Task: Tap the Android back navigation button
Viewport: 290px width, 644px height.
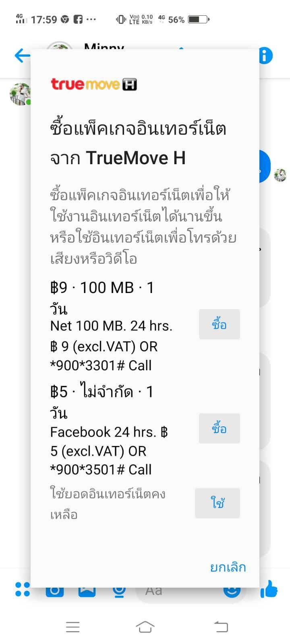Action: (x=221, y=627)
